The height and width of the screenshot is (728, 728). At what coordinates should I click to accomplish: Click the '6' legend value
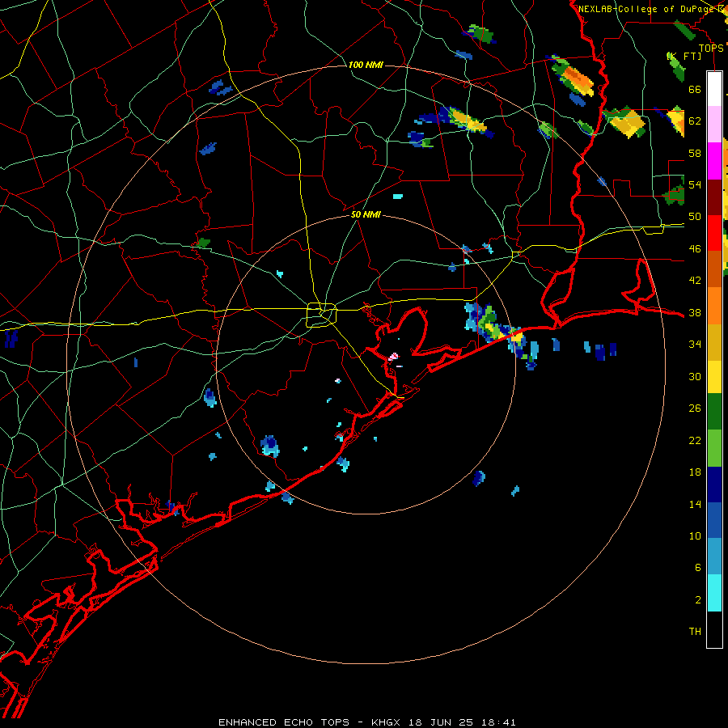pyautogui.click(x=697, y=567)
